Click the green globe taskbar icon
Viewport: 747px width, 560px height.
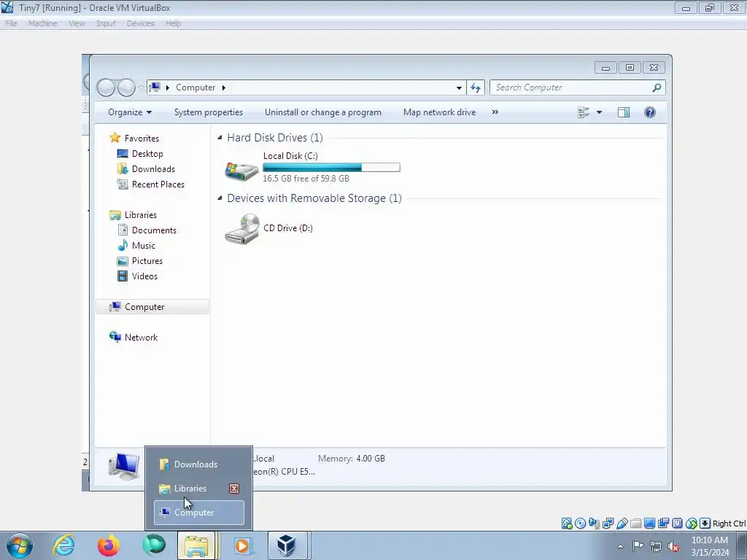tap(153, 545)
